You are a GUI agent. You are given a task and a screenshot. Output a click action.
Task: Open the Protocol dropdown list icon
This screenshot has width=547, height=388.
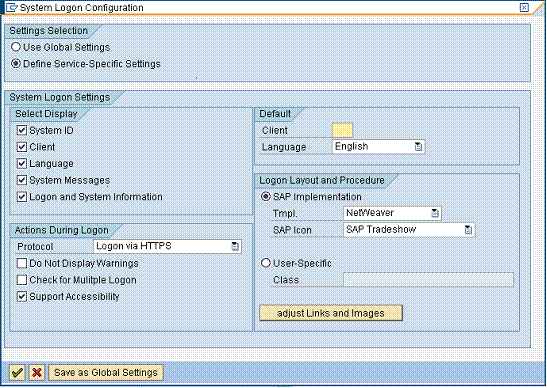pos(235,246)
